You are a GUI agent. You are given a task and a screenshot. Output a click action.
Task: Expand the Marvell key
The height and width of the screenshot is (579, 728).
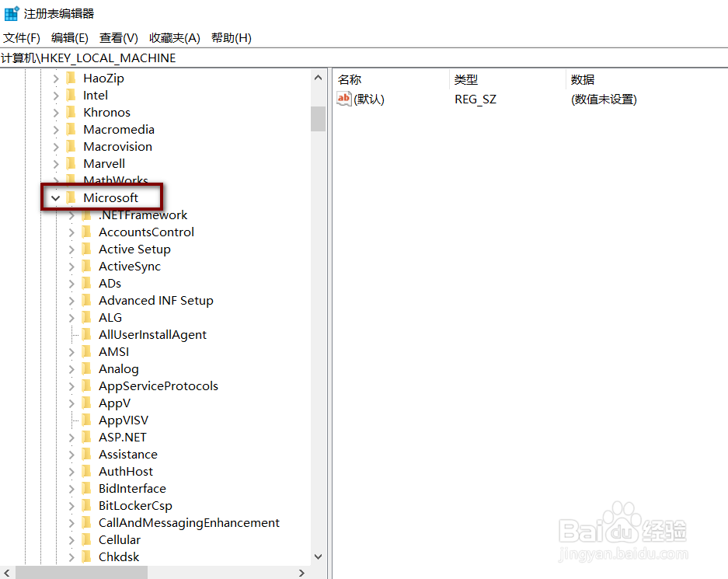pyautogui.click(x=56, y=164)
